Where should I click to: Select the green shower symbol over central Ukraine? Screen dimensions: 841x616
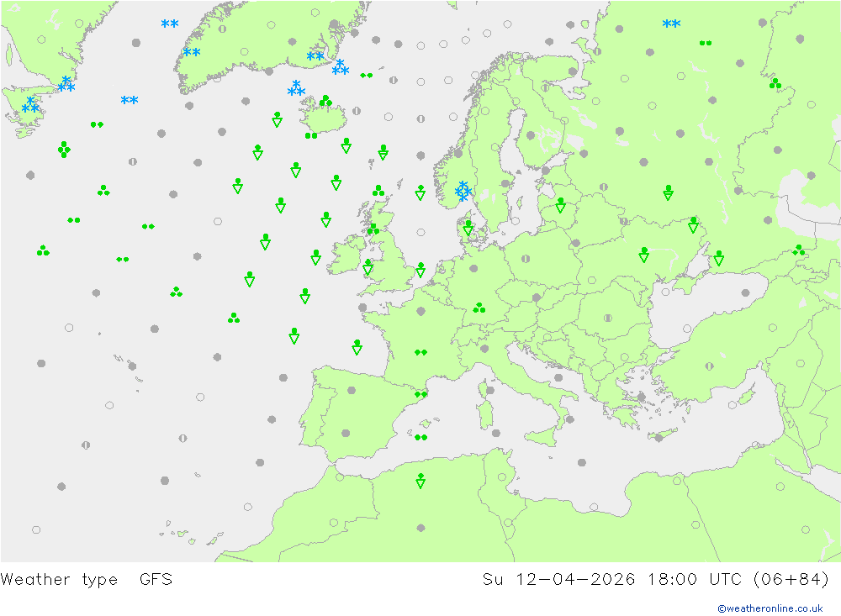644,255
